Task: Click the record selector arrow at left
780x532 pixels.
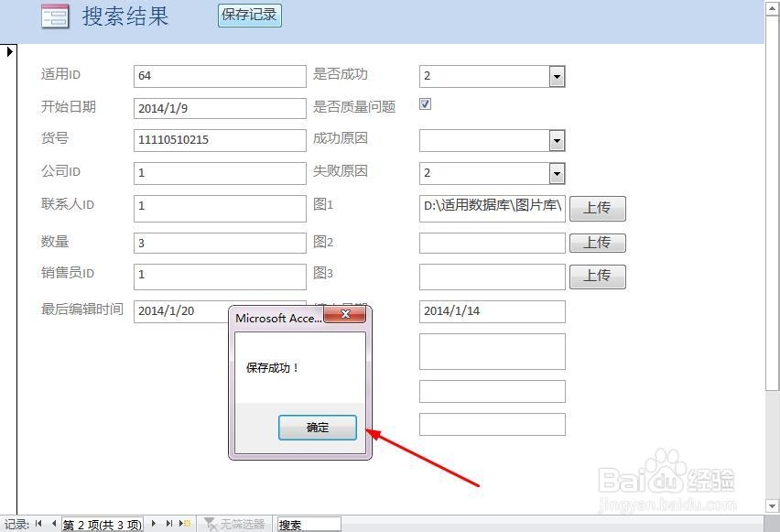Action: [x=9, y=50]
